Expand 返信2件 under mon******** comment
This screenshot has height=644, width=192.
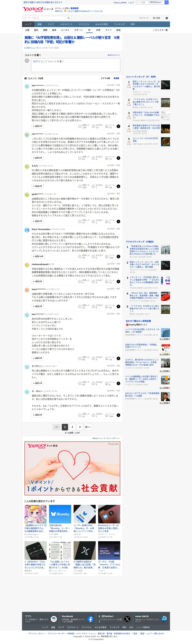(x=37, y=307)
